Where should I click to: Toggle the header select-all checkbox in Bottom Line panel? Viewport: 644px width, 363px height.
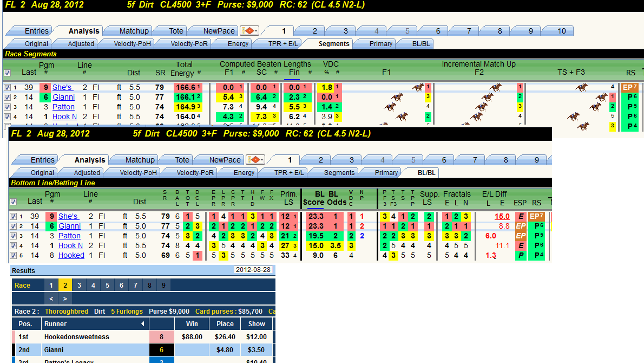(13, 202)
